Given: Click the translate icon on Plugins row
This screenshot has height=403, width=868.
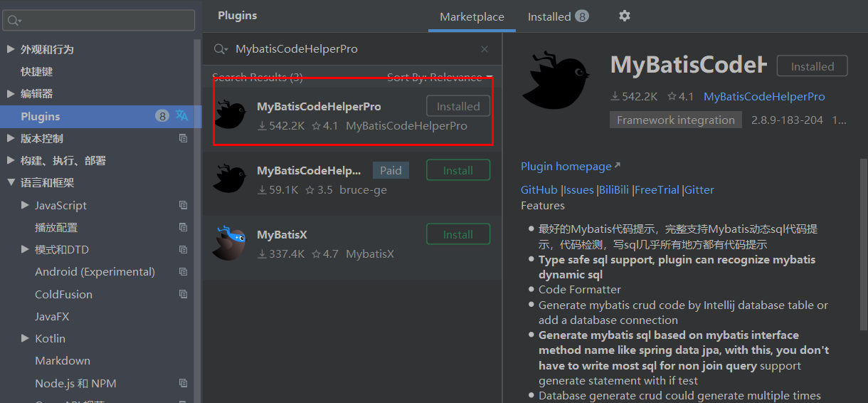Looking at the screenshot, I should [182, 115].
